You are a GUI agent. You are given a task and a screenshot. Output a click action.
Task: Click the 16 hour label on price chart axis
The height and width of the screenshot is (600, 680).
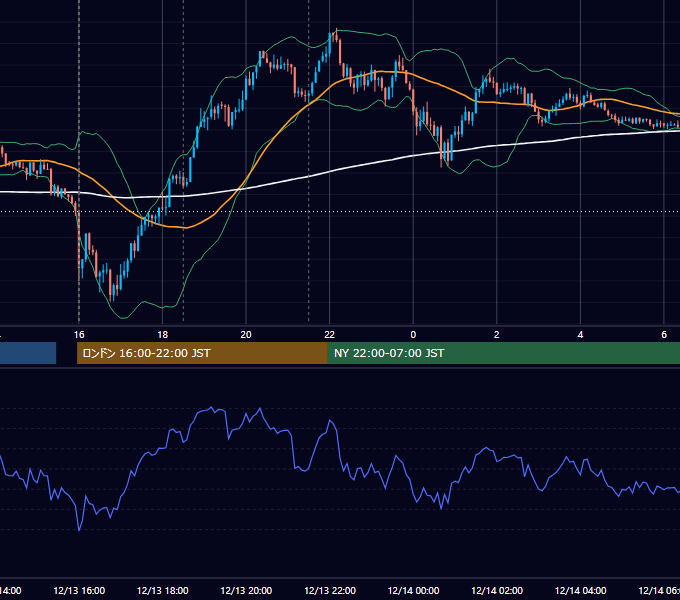point(79,335)
